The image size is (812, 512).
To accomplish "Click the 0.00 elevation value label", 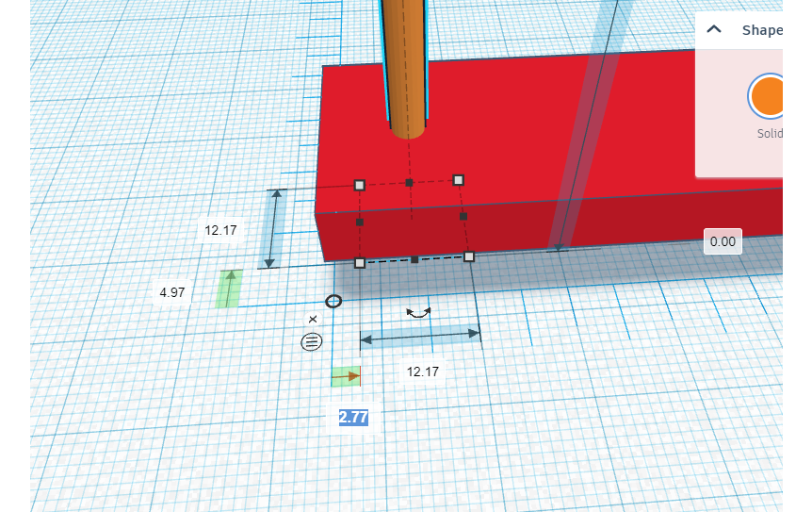I will click(x=723, y=241).
